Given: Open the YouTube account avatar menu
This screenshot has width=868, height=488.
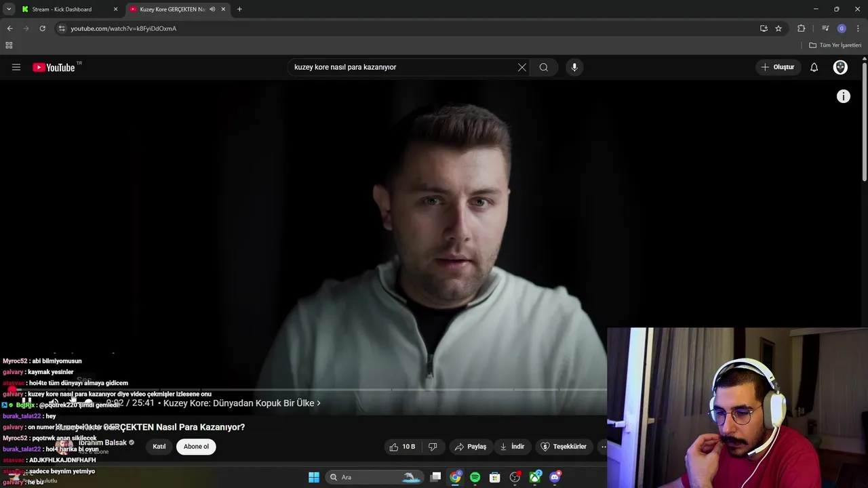Looking at the screenshot, I should click(840, 67).
